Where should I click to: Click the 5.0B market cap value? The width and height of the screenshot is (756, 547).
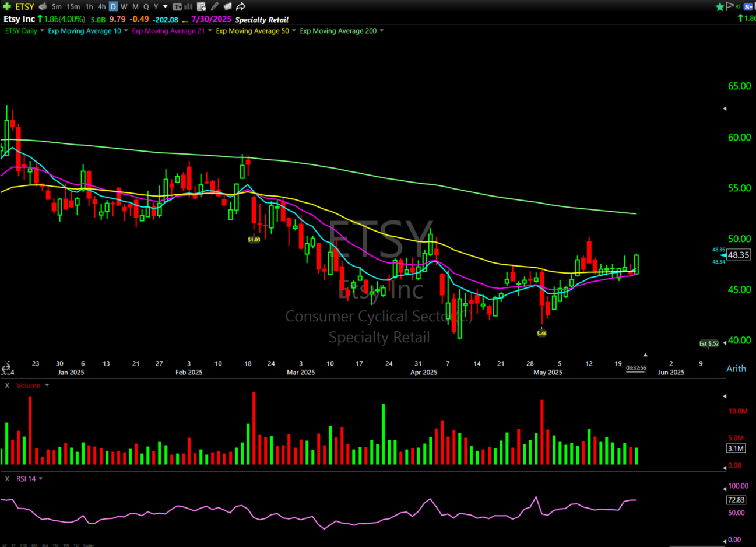click(x=98, y=19)
